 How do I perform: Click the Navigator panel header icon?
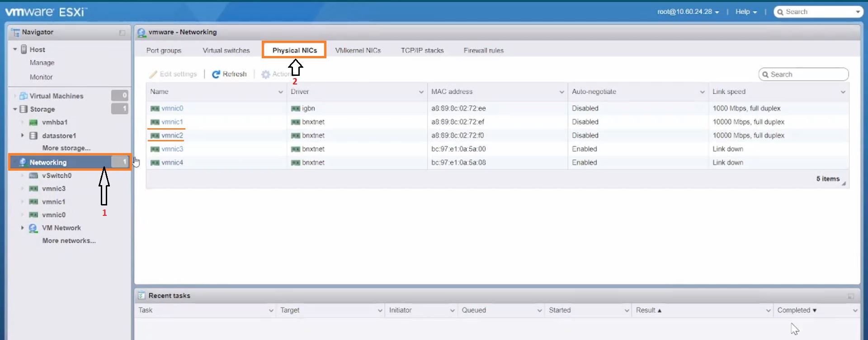pyautogui.click(x=15, y=32)
